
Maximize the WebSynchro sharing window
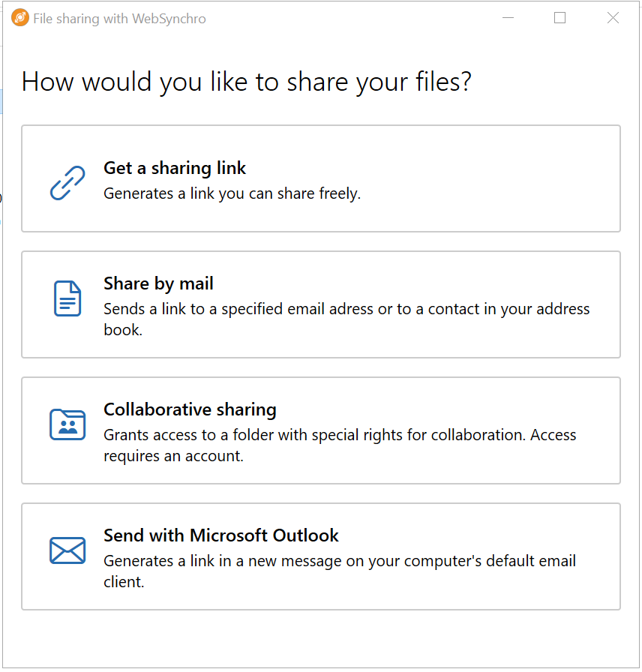point(559,18)
